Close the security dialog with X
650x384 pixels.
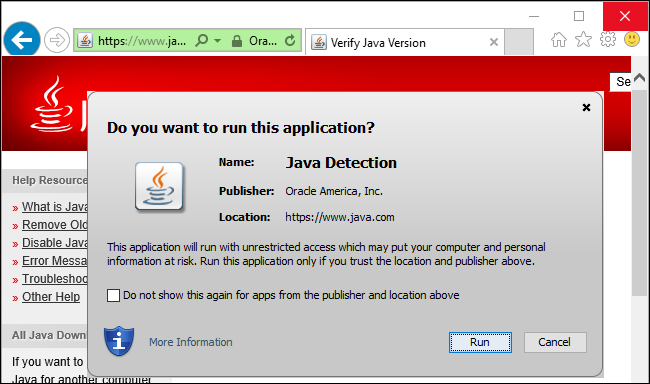pos(586,108)
